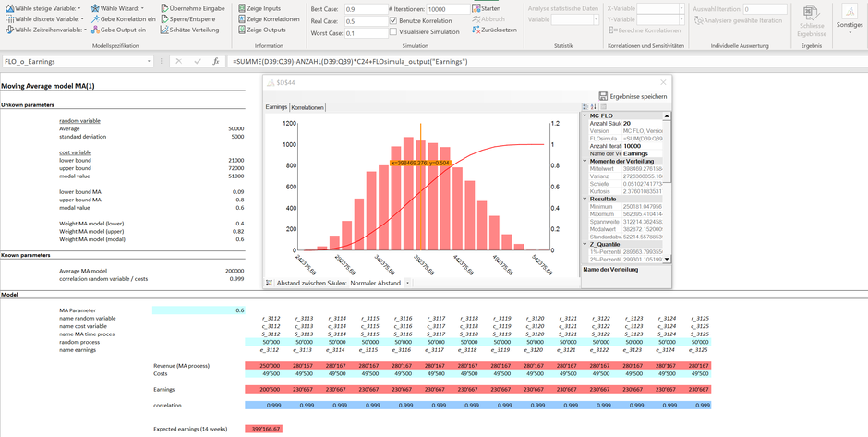Click the Name Box showing FLO_o_Earnings

click(72, 62)
